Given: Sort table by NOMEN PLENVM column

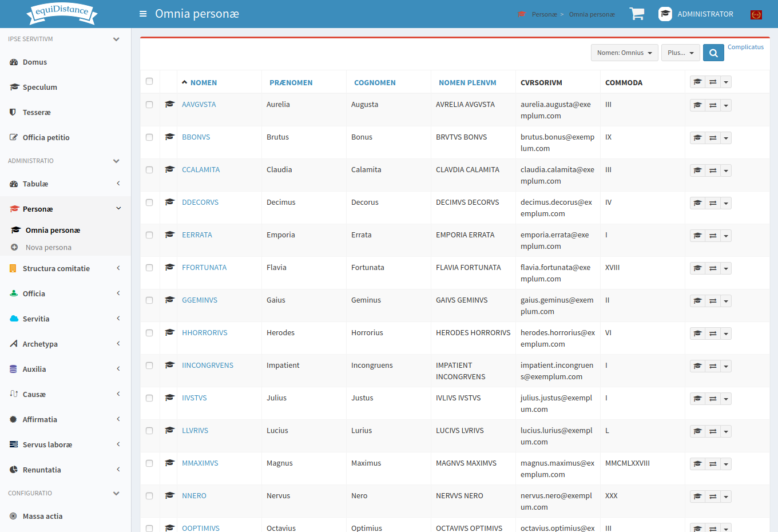Looking at the screenshot, I should (467, 82).
